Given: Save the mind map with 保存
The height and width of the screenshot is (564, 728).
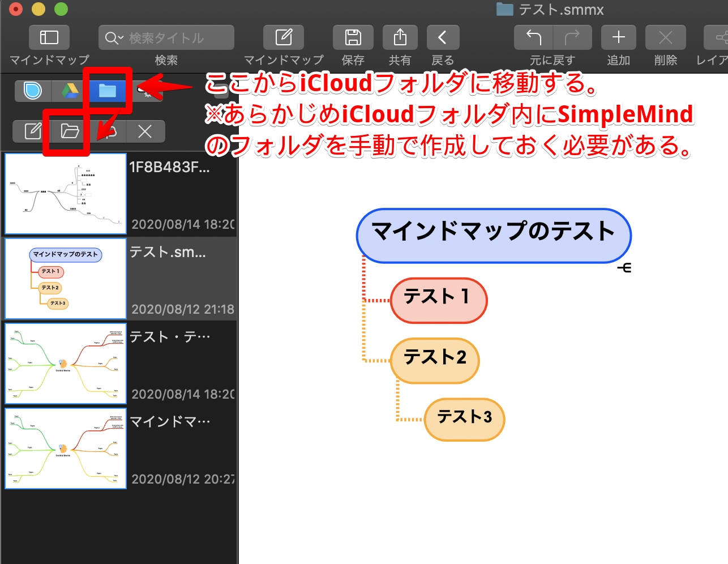Looking at the screenshot, I should 353,38.
